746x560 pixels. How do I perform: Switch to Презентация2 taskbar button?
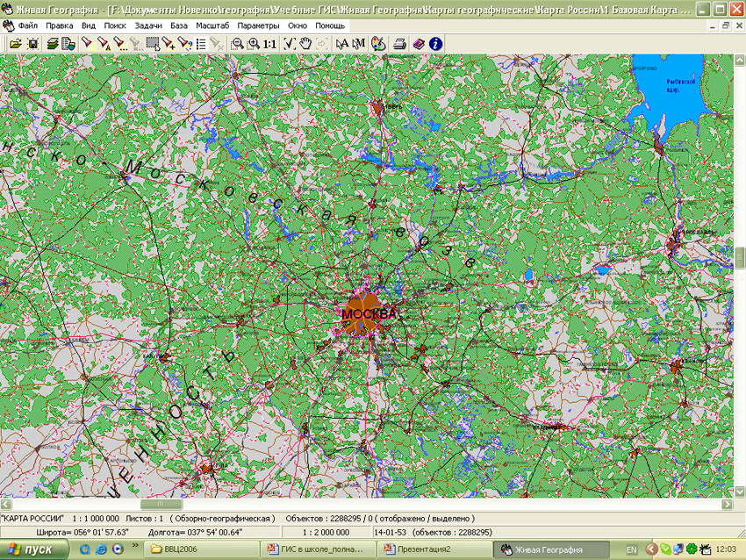pos(432,549)
